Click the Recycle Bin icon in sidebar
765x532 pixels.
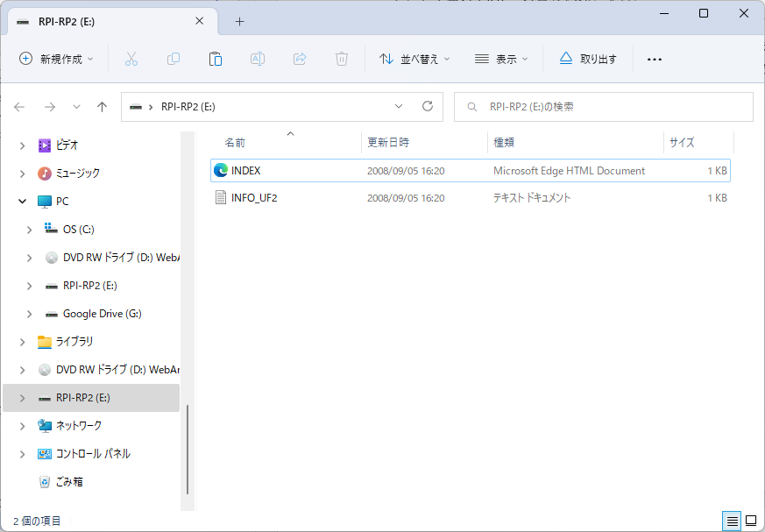45,482
